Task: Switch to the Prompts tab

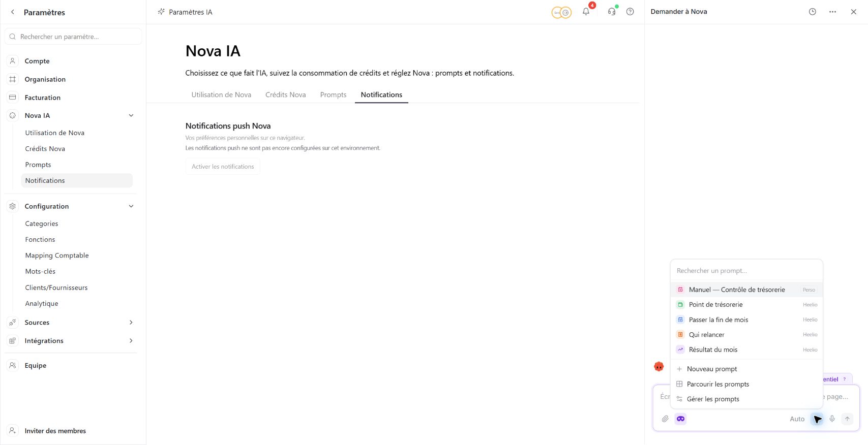Action: (x=333, y=94)
